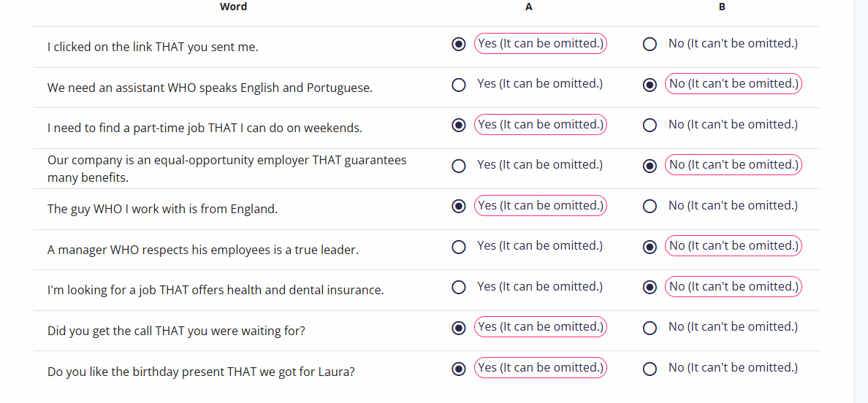
Task: Click selected 'No' radio for assistant WHO sentence
Action: 650,85
